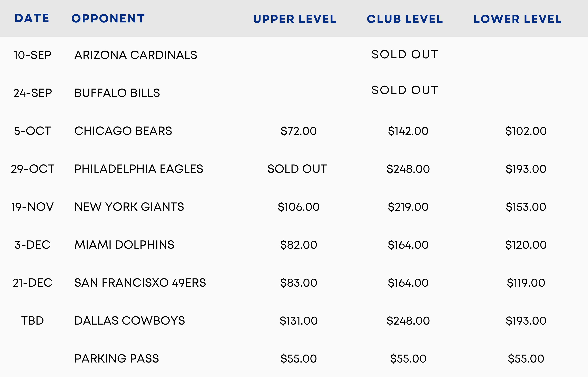This screenshot has width=588, height=377.
Task: Click the DATE column header
Action: point(32,18)
